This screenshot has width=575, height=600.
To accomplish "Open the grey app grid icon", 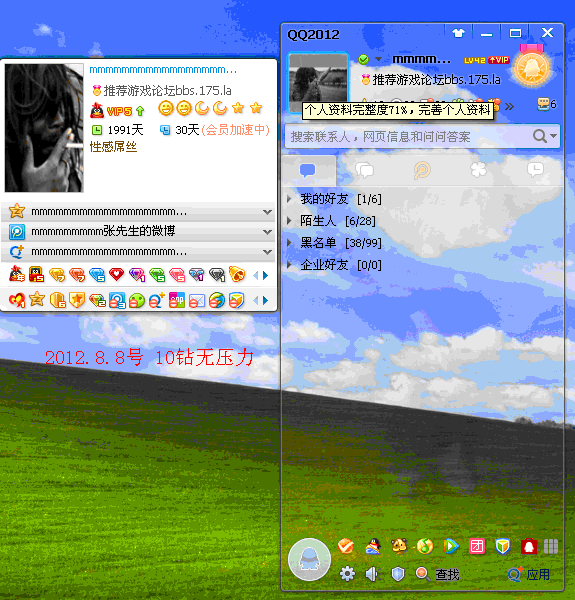I will pyautogui.click(x=551, y=546).
